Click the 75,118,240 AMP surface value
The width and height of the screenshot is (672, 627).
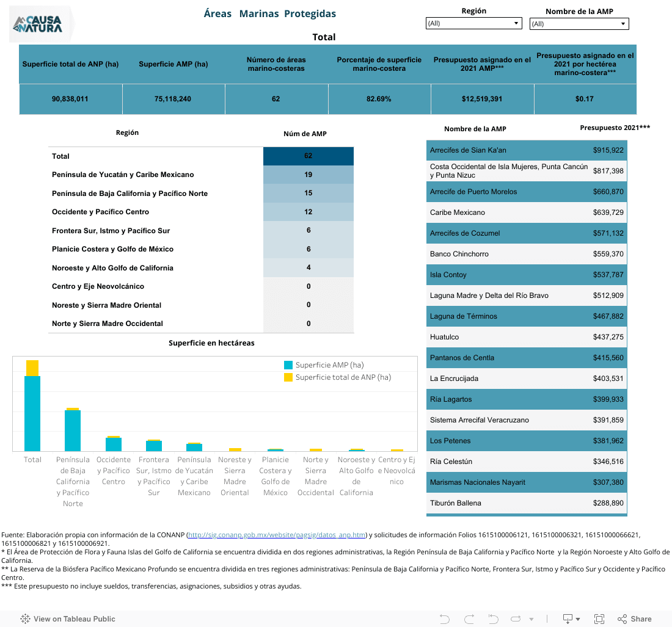click(x=173, y=99)
